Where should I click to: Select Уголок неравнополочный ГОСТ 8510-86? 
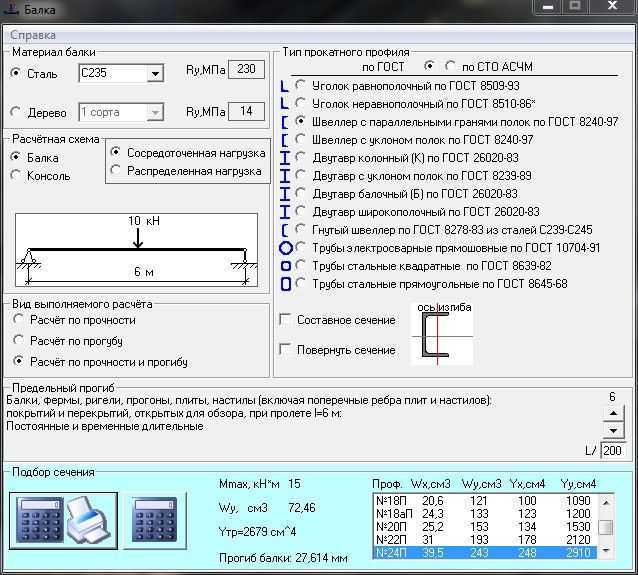click(300, 103)
